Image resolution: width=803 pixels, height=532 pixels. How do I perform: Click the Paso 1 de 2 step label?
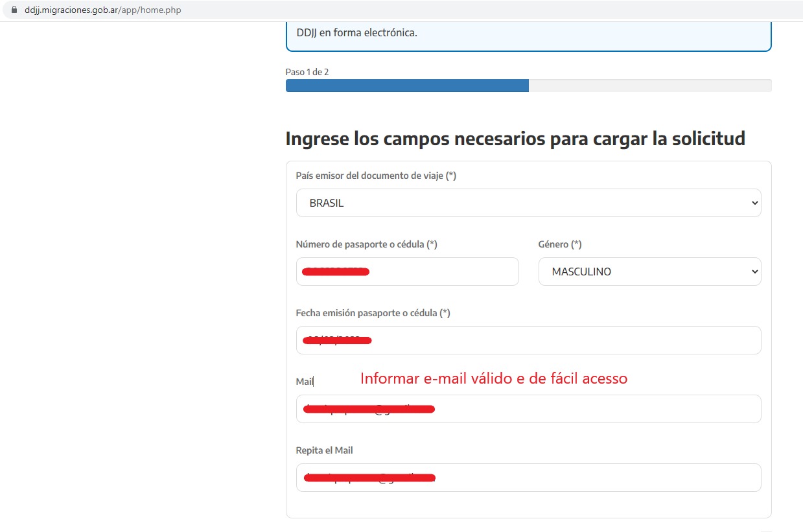[307, 72]
